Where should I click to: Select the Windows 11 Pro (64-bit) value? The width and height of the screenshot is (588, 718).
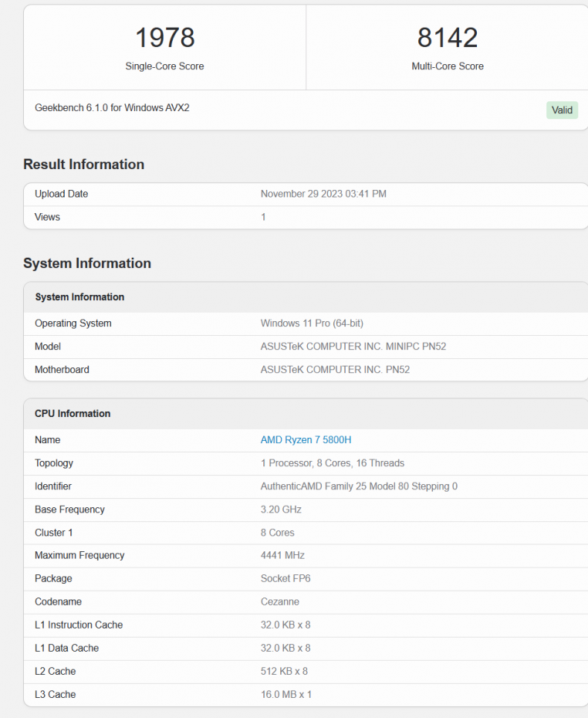tap(323, 323)
